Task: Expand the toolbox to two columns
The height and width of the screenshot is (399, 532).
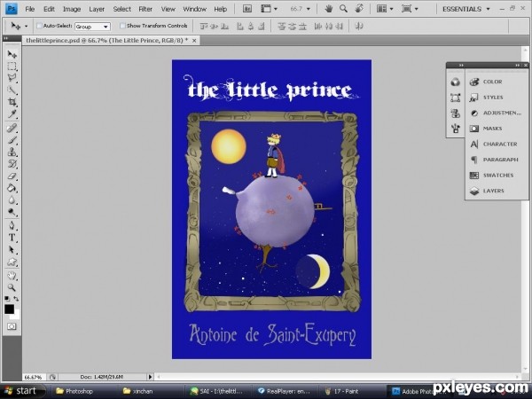Action: coord(6,38)
